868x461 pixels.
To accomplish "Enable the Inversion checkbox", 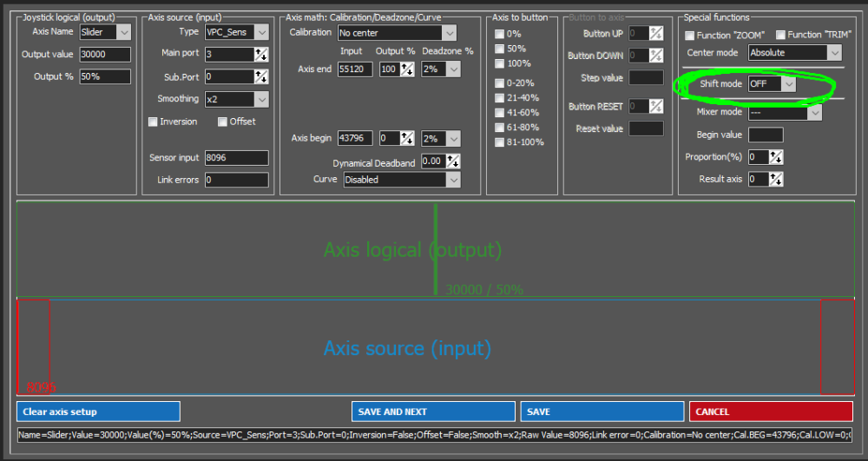I will [x=154, y=122].
